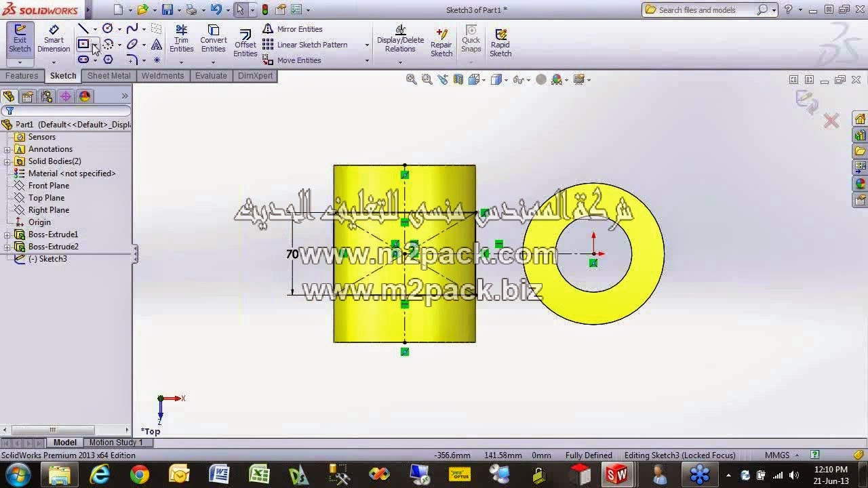The height and width of the screenshot is (488, 868).
Task: Click Mirror Entities
Action: 293,29
